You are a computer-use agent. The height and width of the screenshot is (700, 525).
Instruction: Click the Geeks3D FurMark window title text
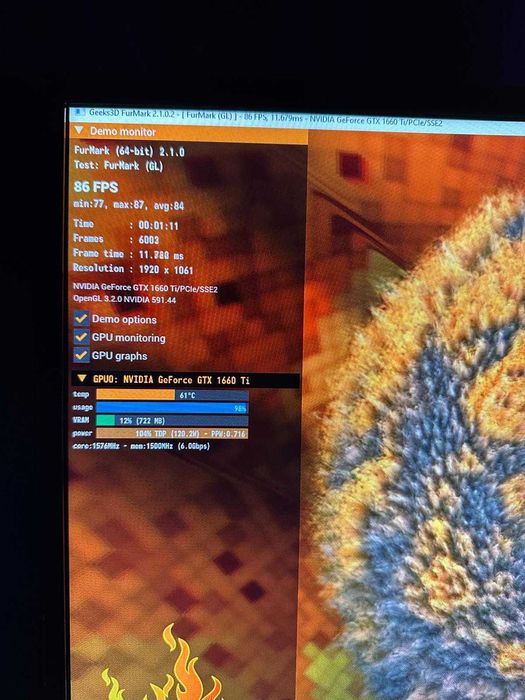tap(266, 117)
